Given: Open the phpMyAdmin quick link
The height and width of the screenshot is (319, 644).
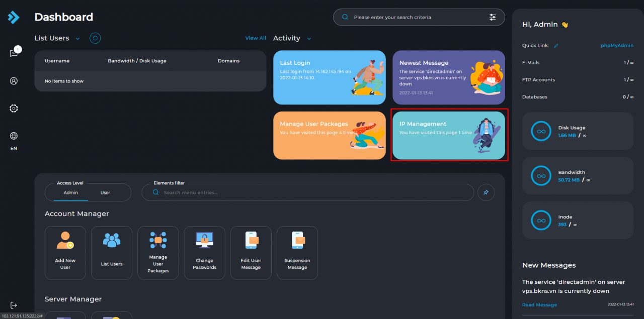Looking at the screenshot, I should [617, 46].
